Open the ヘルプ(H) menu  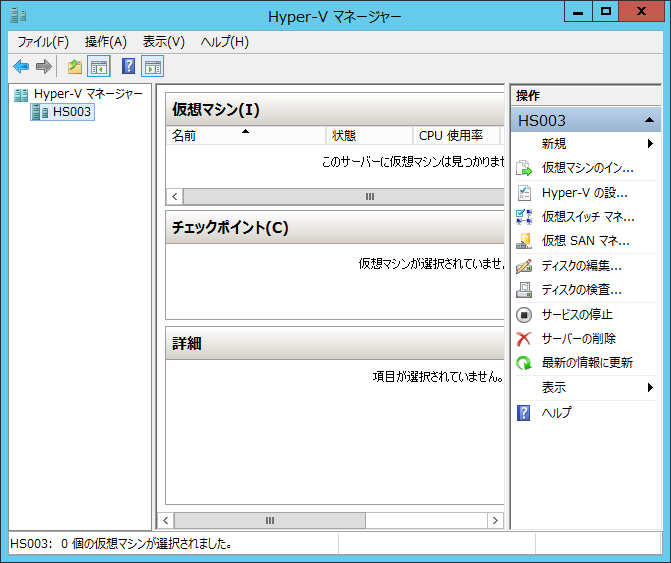[x=225, y=42]
